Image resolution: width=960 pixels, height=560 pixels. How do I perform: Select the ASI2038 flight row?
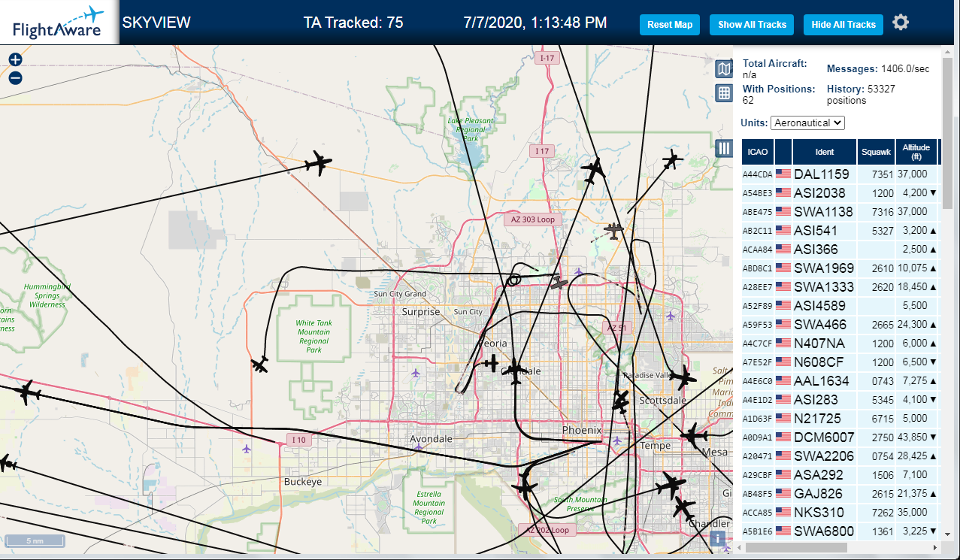click(x=840, y=192)
